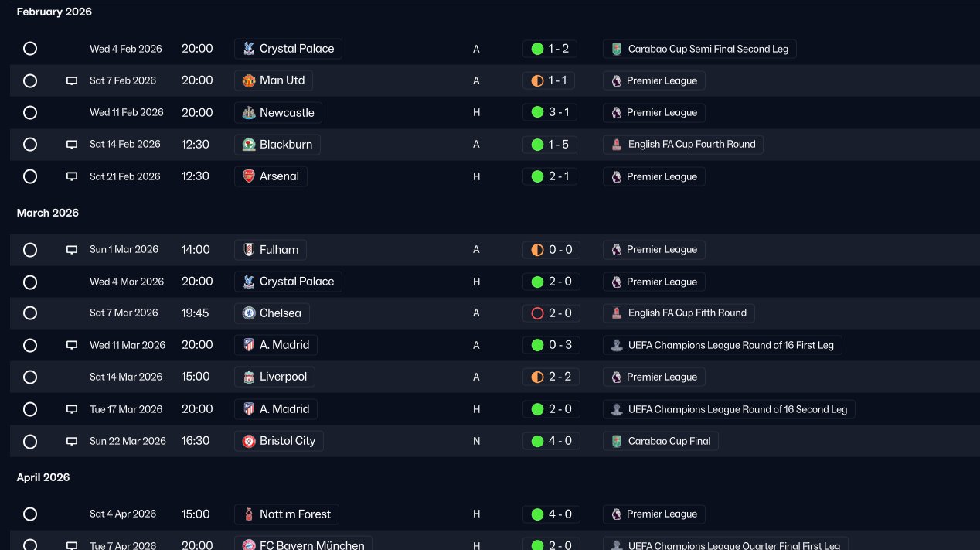The width and height of the screenshot is (980, 550).
Task: Open the English FA Cup Fifth Round competition link
Action: 679,313
